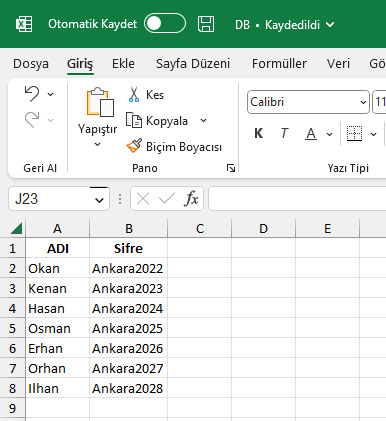Screen dimensions: 386x421
Task: Select the cell containing Hasan
Action: 58,308
